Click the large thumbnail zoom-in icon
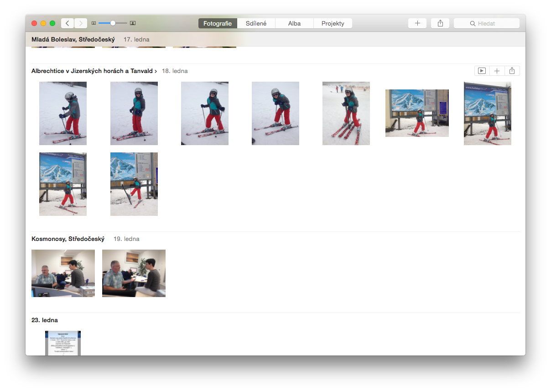551x392 pixels. point(133,23)
